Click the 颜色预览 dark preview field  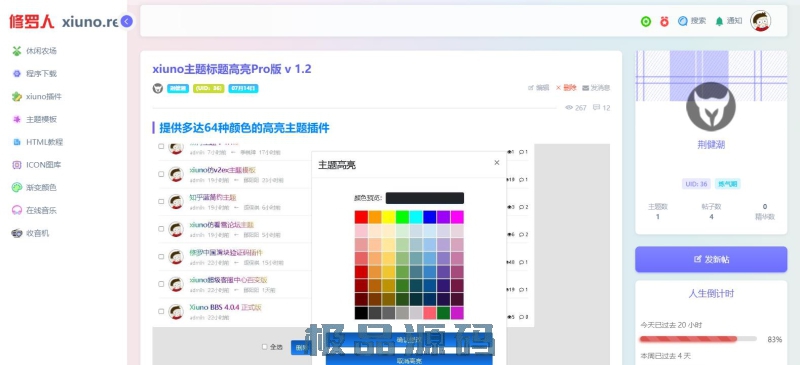424,198
